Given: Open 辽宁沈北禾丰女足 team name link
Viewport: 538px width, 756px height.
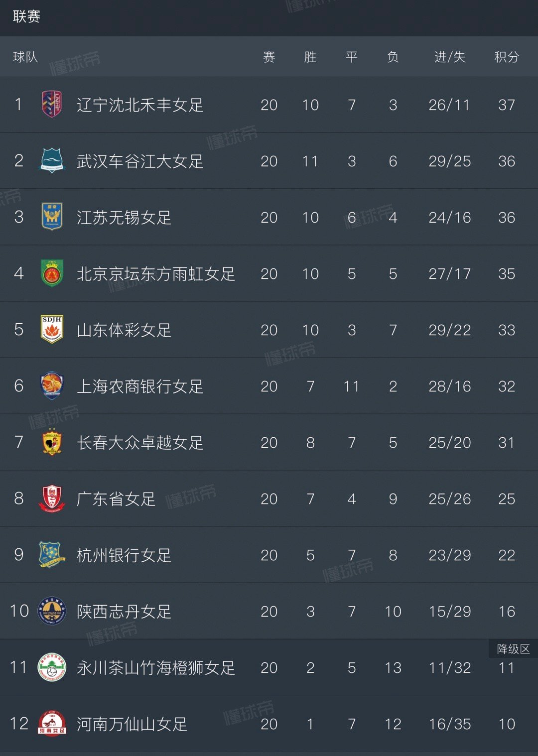Looking at the screenshot, I should (140, 105).
